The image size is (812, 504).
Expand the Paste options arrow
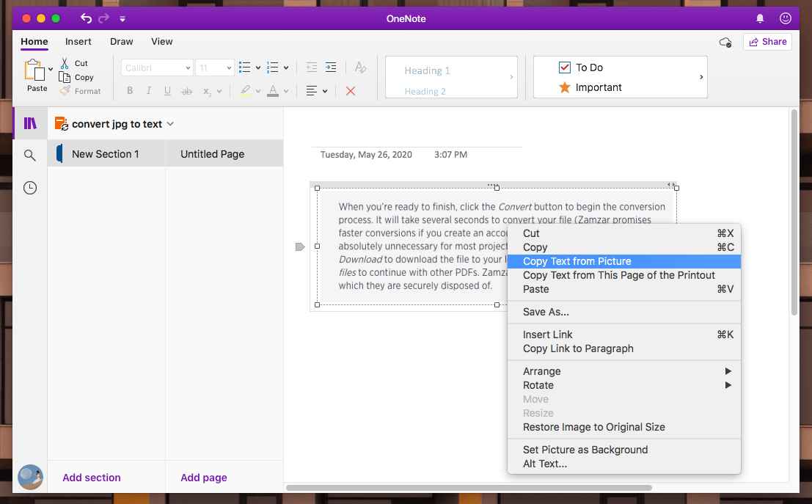pyautogui.click(x=51, y=69)
